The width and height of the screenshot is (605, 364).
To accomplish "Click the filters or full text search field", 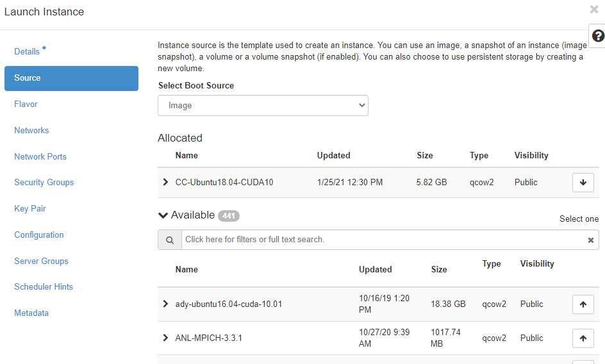I will [381, 240].
